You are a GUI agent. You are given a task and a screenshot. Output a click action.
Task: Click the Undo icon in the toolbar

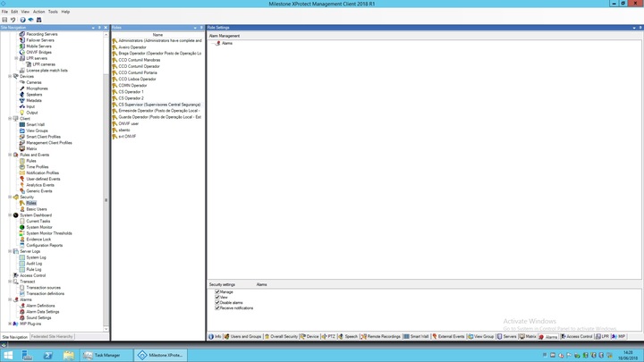click(13, 20)
